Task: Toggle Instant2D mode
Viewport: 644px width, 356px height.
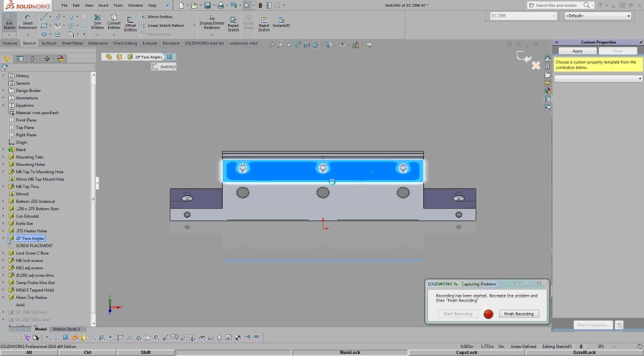Action: coord(281,22)
